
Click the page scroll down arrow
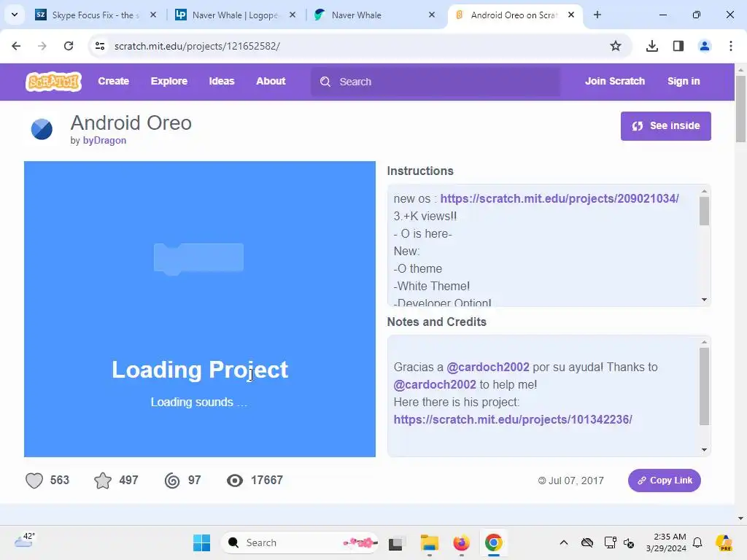[740, 518]
